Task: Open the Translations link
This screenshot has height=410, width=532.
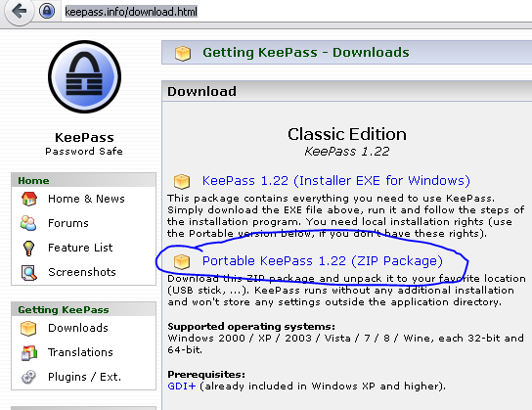Action: click(x=80, y=352)
